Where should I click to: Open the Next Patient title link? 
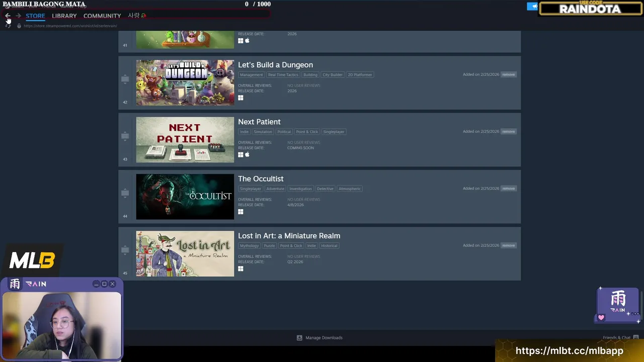(259, 122)
